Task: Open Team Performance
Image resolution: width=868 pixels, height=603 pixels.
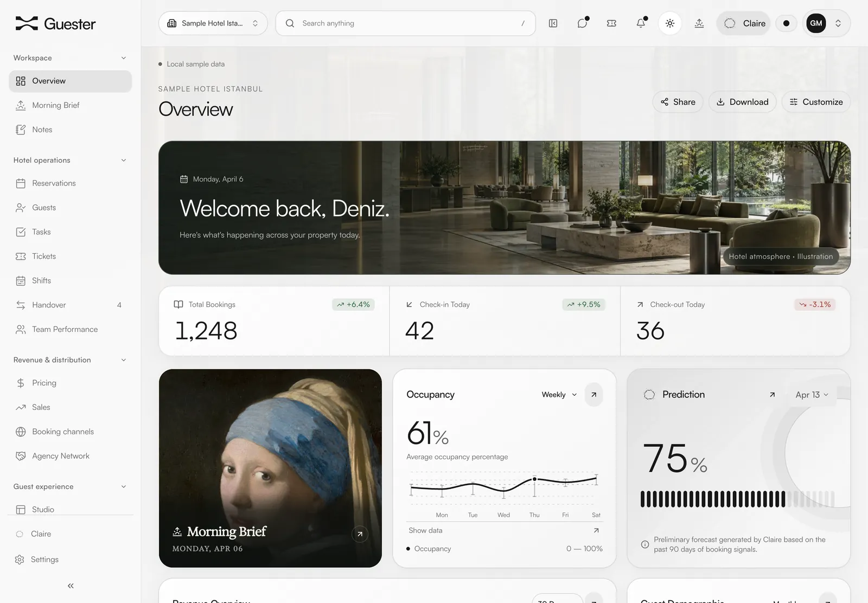Action: [70, 330]
